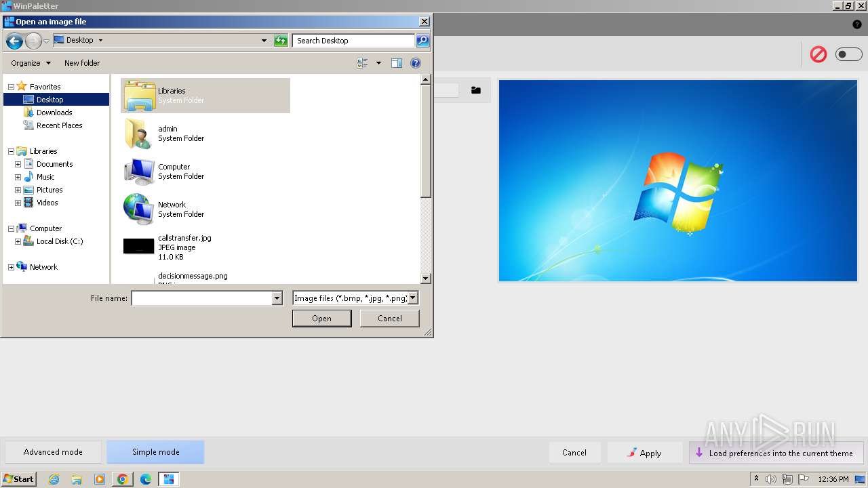Select the Network system folder icon
The image size is (868, 488).
pyautogui.click(x=140, y=209)
